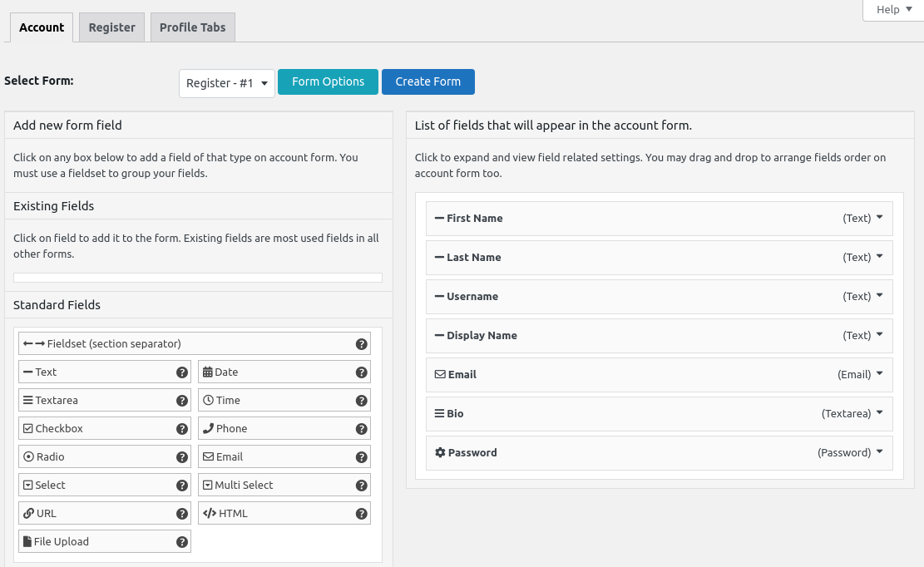Add a Text field to form
924x567 pixels.
pos(105,372)
